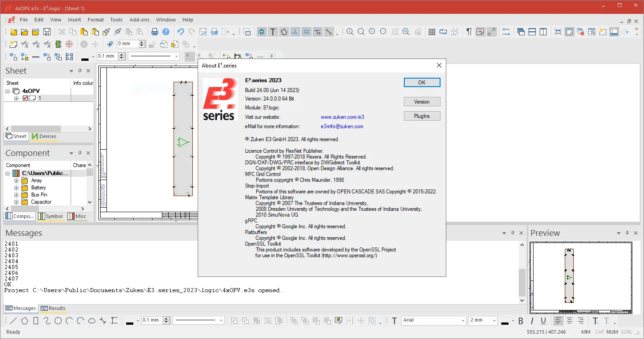Click the paragraph mark icon

coord(469,32)
